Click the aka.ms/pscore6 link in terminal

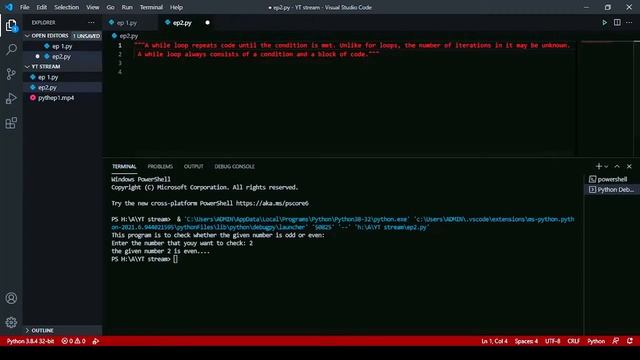272,203
